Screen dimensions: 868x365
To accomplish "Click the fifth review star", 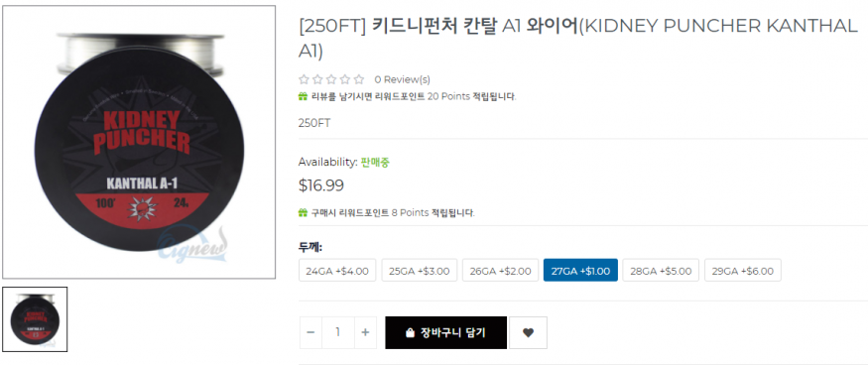I will click(359, 79).
